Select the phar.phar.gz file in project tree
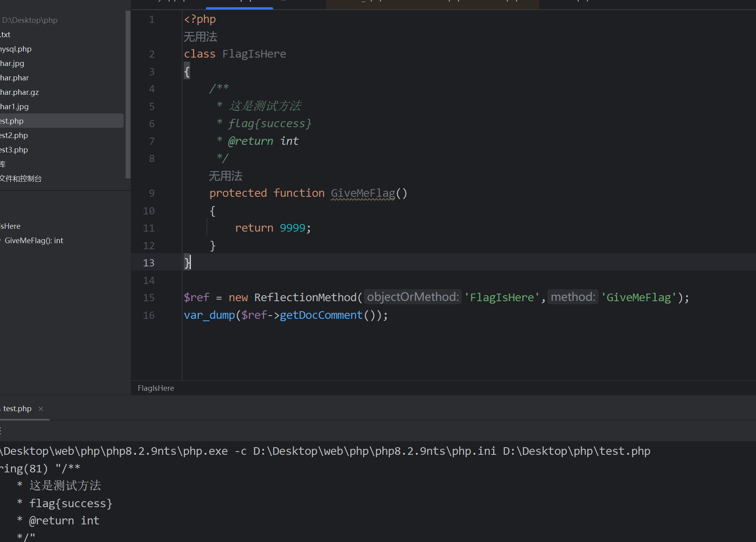756x542 pixels. point(20,92)
